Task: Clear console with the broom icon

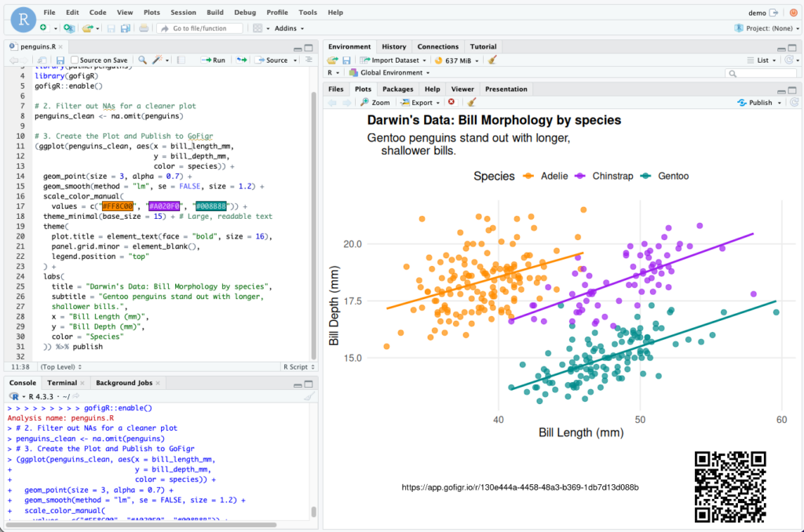Action: click(309, 396)
